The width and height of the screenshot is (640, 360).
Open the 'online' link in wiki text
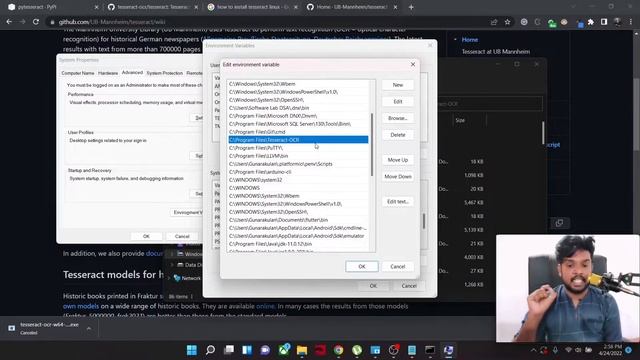click(x=265, y=306)
